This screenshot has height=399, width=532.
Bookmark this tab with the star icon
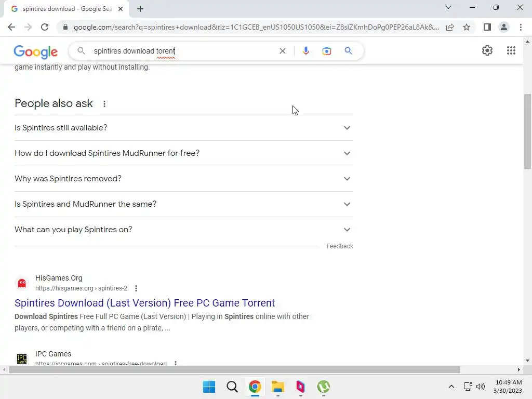click(x=467, y=27)
